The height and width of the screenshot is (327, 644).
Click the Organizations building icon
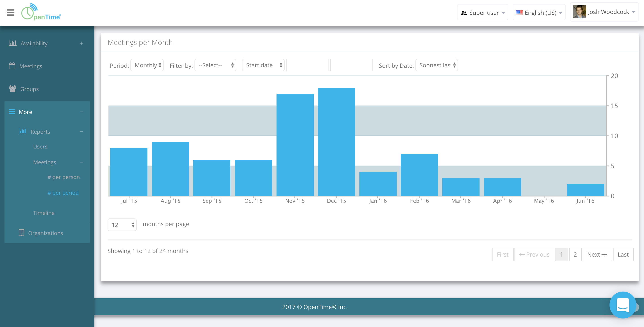[x=22, y=233]
